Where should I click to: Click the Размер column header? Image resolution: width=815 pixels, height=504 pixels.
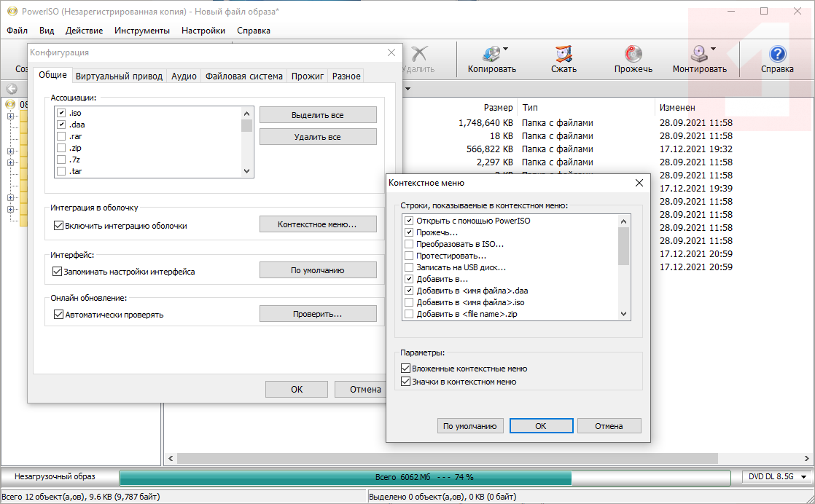pos(498,108)
